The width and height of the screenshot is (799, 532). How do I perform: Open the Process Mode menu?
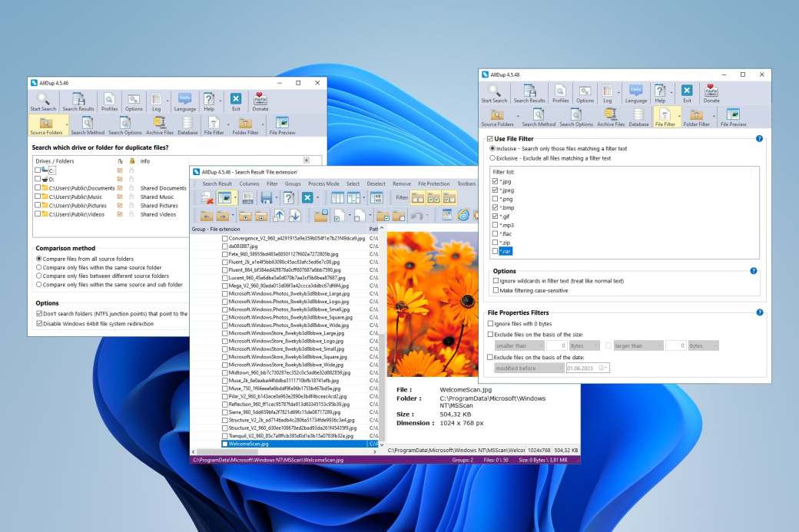pyautogui.click(x=323, y=184)
